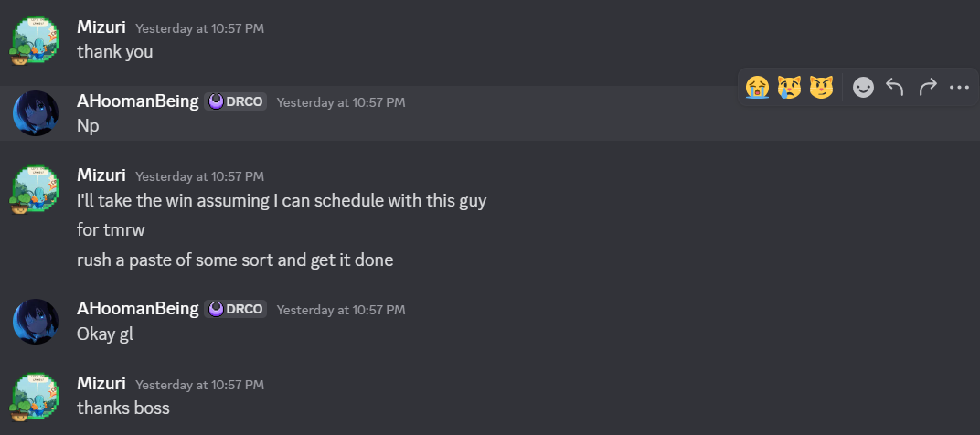
Task: Click the DRCO tag beside "Okay gl"
Action: [x=236, y=309]
